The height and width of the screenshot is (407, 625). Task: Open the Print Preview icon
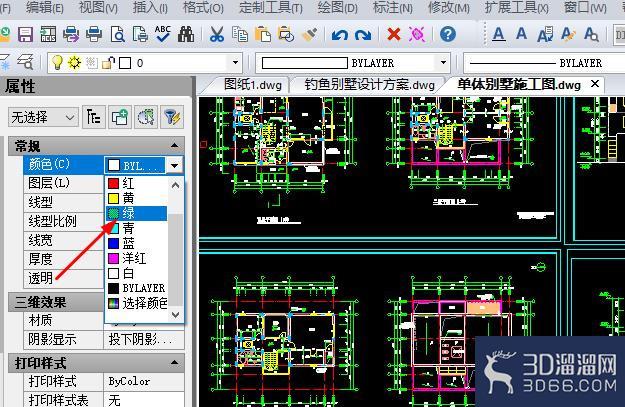click(118, 35)
